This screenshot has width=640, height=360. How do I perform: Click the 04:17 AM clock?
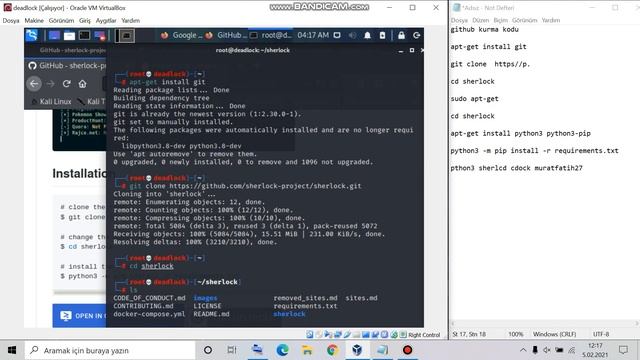(x=313, y=35)
